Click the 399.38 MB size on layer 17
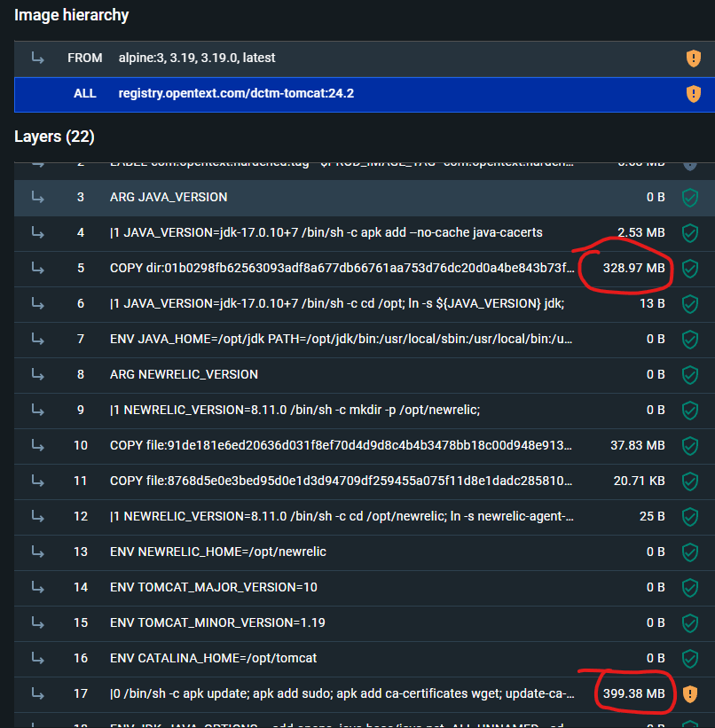The image size is (715, 728). click(633, 693)
